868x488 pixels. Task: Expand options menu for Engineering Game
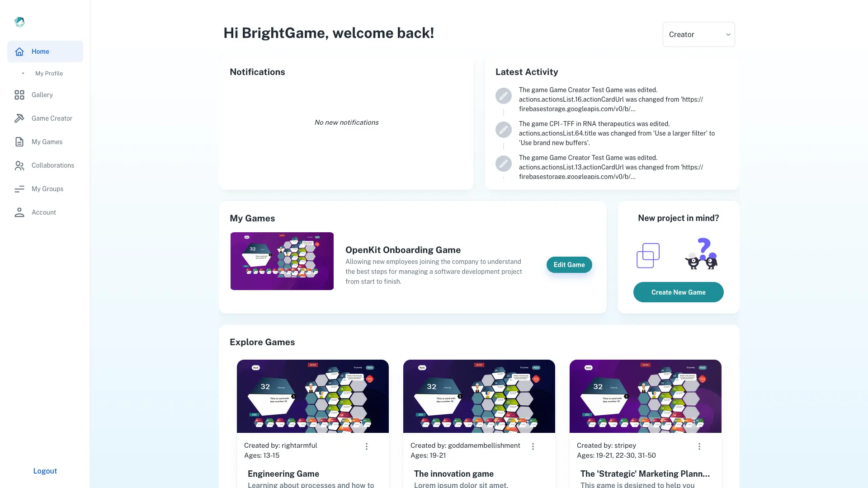pyautogui.click(x=367, y=446)
